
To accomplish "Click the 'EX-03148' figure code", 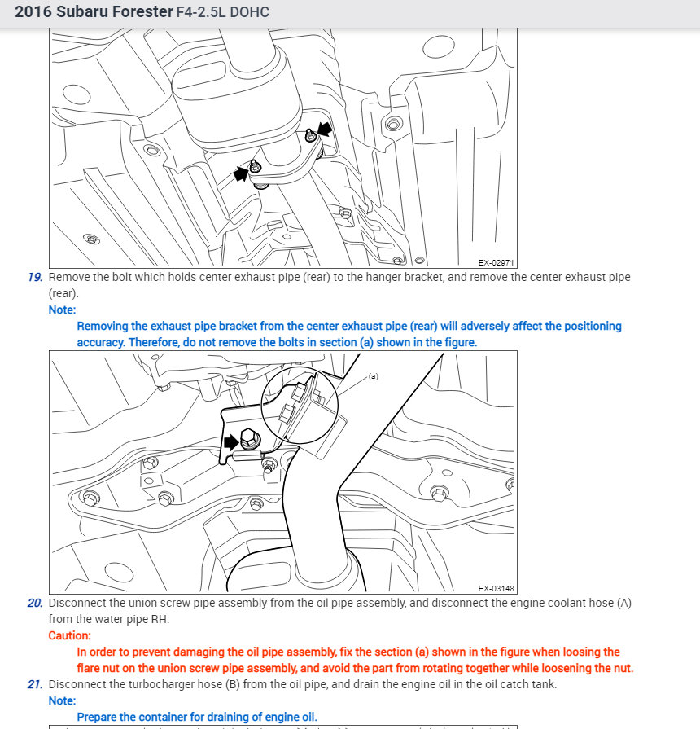I will (496, 589).
